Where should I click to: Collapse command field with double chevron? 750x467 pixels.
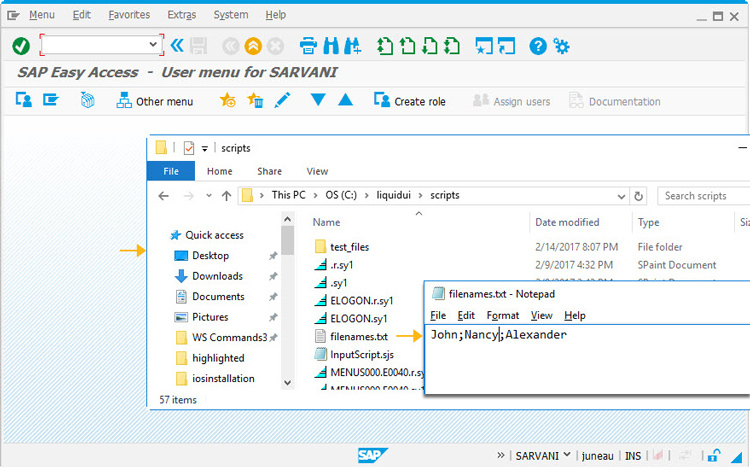(x=177, y=45)
